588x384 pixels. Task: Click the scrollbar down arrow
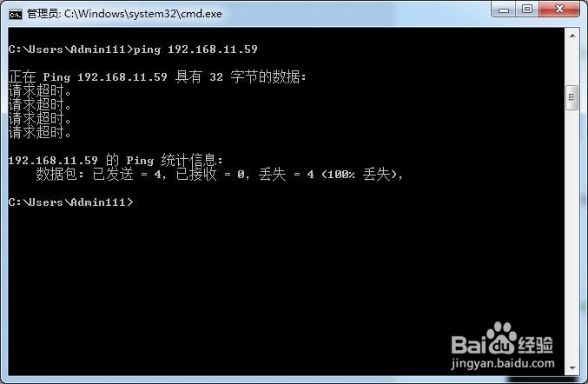click(x=572, y=368)
